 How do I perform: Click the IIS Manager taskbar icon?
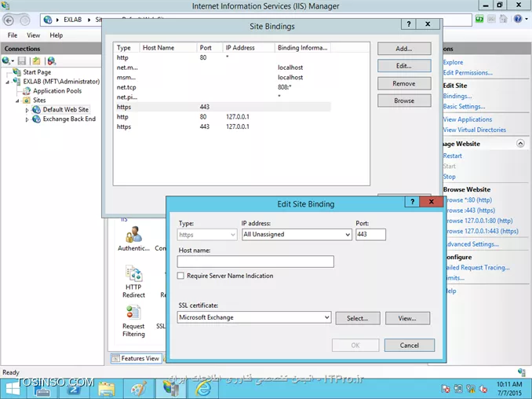pyautogui.click(x=170, y=389)
